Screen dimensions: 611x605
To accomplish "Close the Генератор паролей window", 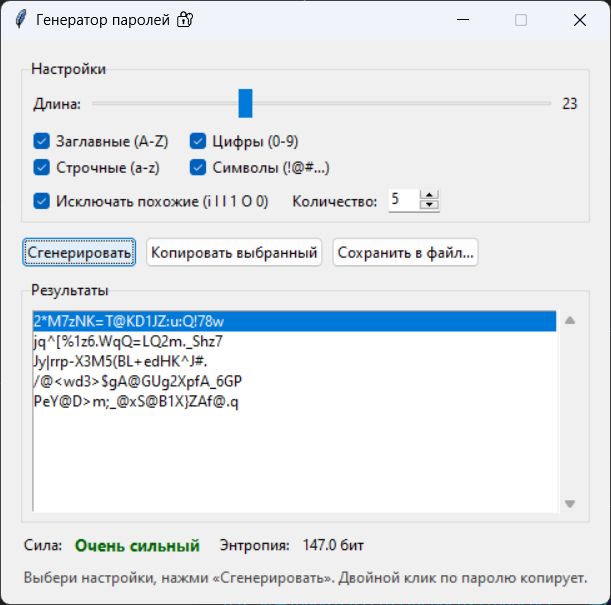I will coord(579,19).
